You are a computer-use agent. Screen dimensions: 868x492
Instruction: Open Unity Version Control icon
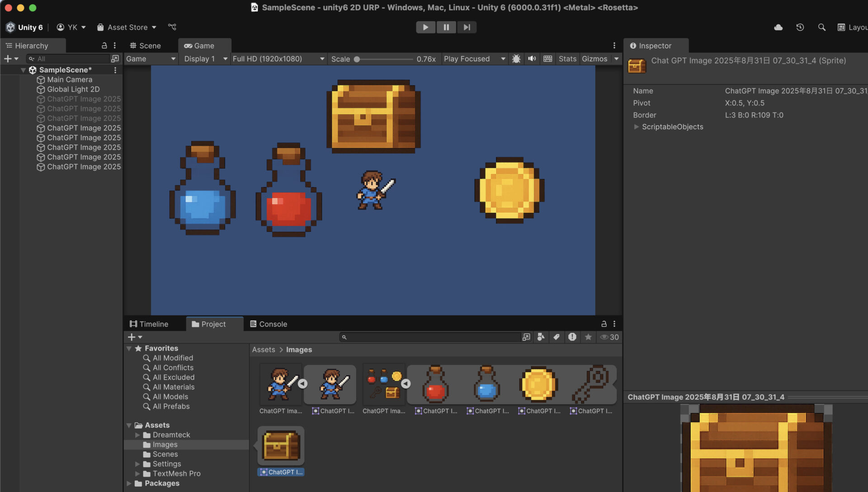[x=172, y=27]
